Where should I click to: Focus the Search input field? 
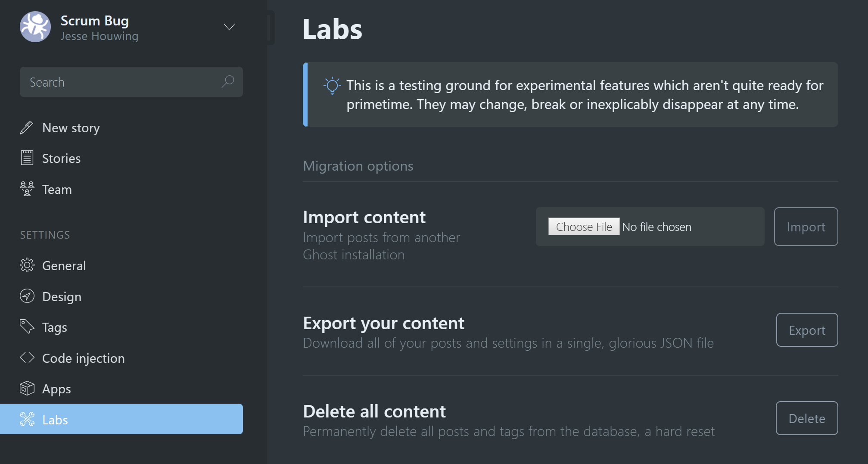click(x=121, y=82)
